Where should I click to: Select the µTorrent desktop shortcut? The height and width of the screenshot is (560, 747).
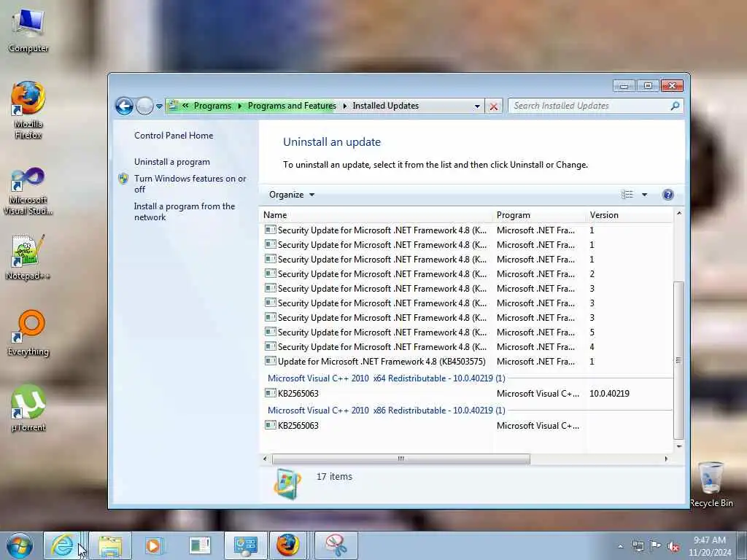click(28, 408)
